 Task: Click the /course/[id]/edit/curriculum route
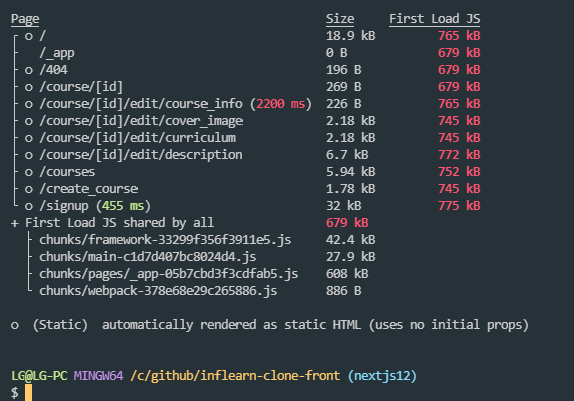pos(137,138)
